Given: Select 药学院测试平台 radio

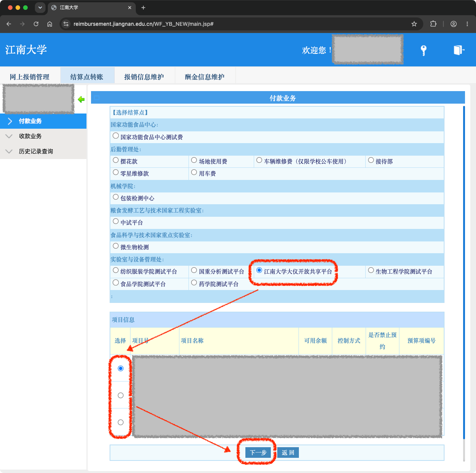Looking at the screenshot, I should pos(194,283).
